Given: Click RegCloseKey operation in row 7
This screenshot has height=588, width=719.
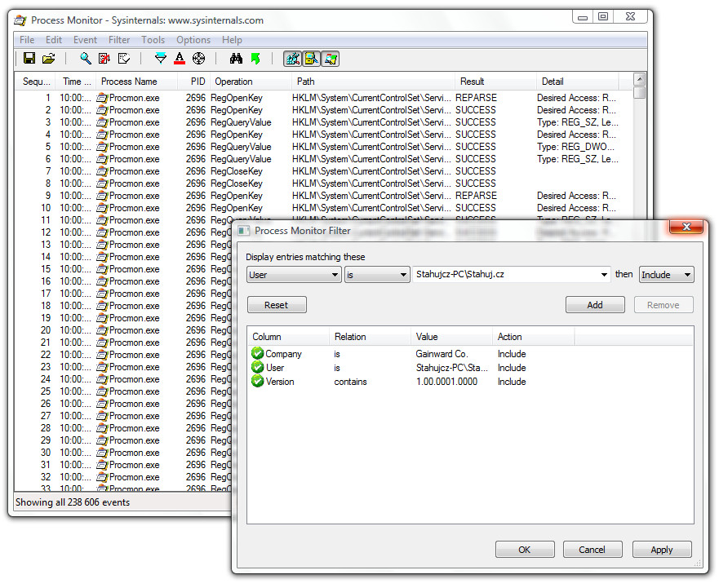Looking at the screenshot, I should (x=237, y=171).
